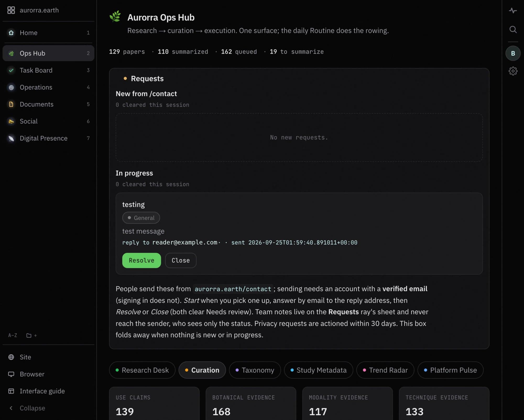Click the '19 to summarize' stat
Image resolution: width=524 pixels, height=420 pixels.
click(297, 52)
